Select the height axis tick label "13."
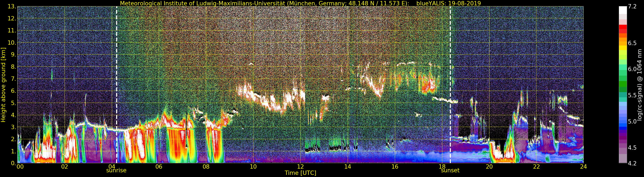Image resolution: width=644 pixels, height=177 pixels. (12, 6)
